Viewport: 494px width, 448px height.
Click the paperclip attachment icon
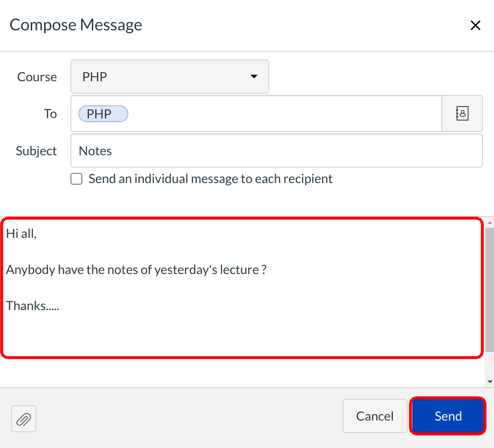pyautogui.click(x=23, y=419)
